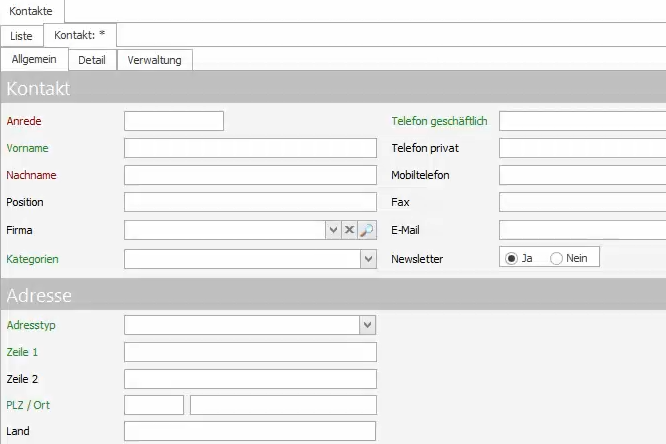Click the Position label
666x444 pixels.
coord(25,202)
